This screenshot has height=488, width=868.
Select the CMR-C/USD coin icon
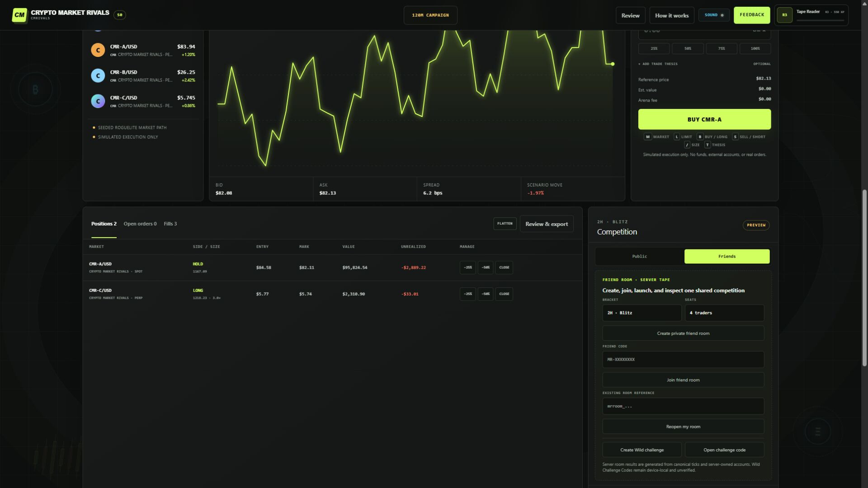[x=98, y=101]
